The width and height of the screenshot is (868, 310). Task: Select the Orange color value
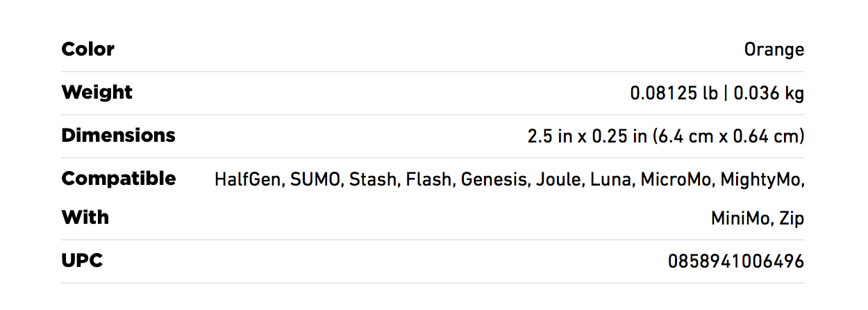774,50
